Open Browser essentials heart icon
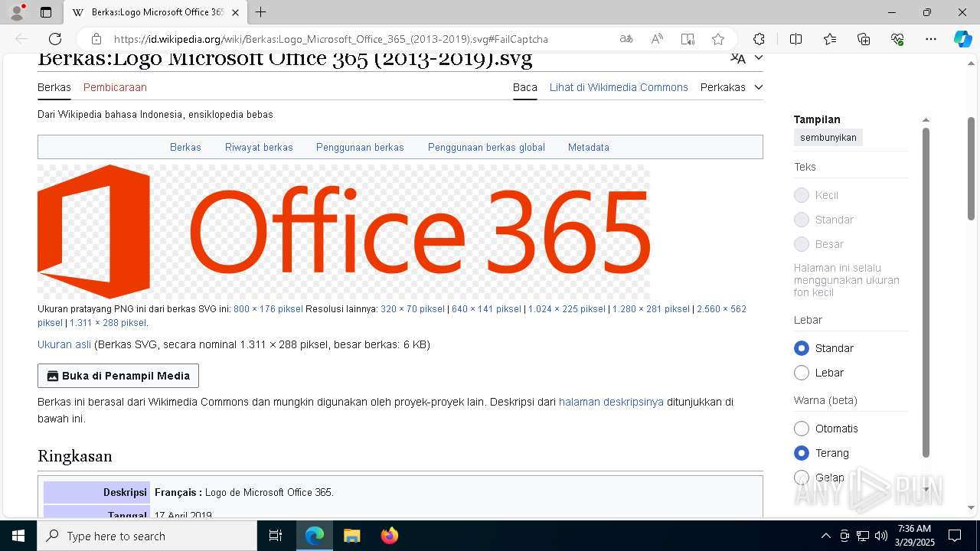 (897, 39)
